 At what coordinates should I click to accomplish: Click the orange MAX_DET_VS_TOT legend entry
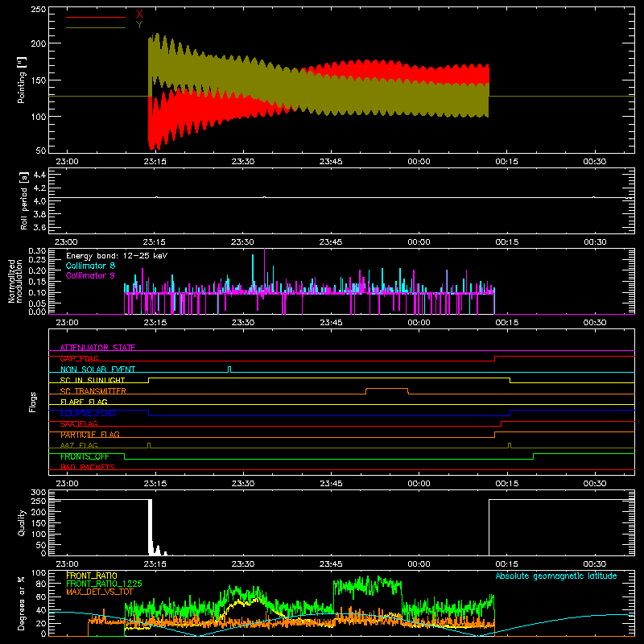[x=100, y=592]
